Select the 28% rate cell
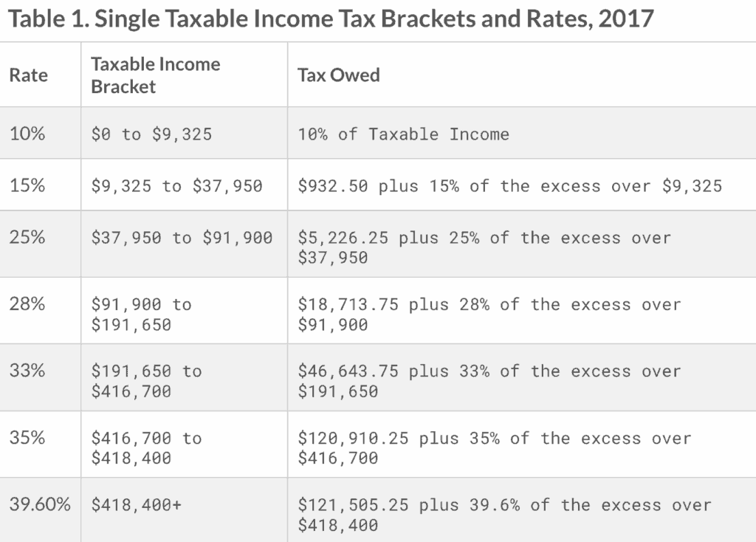 [x=28, y=303]
